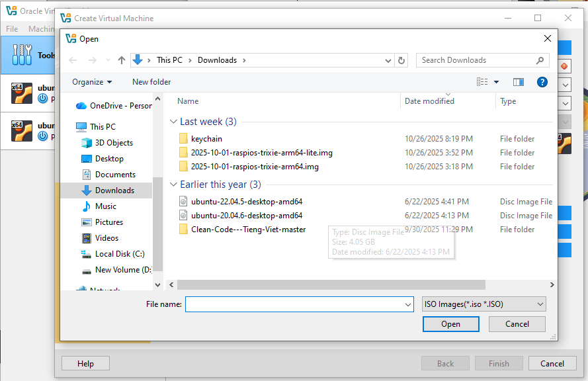The width and height of the screenshot is (588, 381).
Task: Expand the File name history dropdown
Action: (407, 304)
